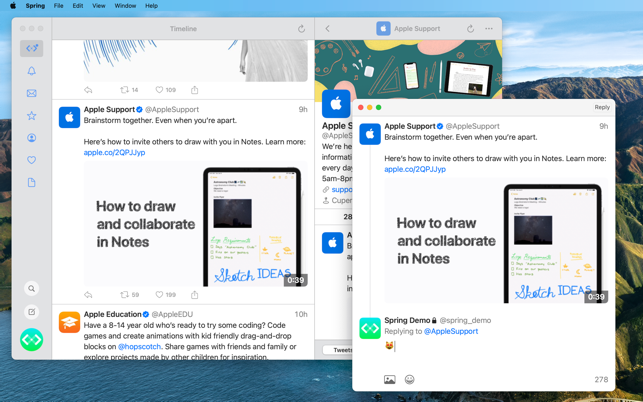Refresh the Apple Support profile pane
Viewport: 643px width, 402px height.
point(470,29)
